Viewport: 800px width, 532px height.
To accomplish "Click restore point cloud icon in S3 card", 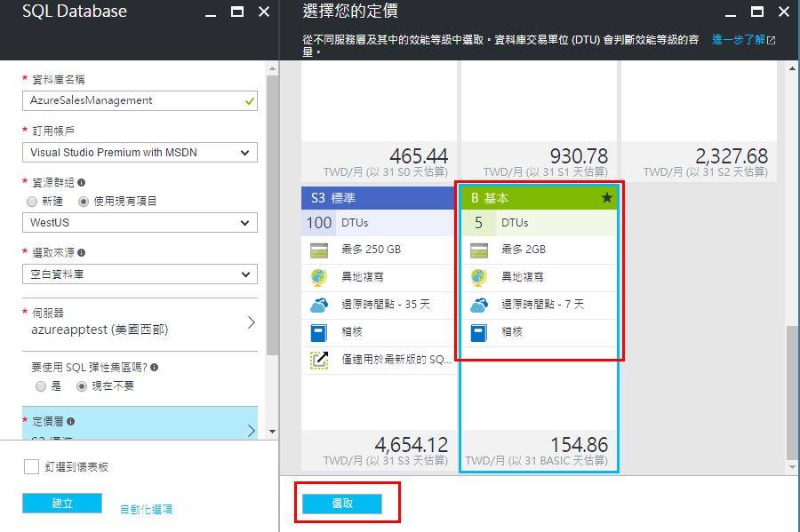I will click(319, 305).
